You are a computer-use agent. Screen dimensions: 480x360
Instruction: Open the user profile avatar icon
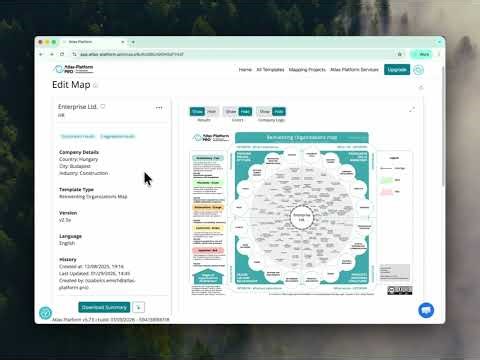point(418,70)
